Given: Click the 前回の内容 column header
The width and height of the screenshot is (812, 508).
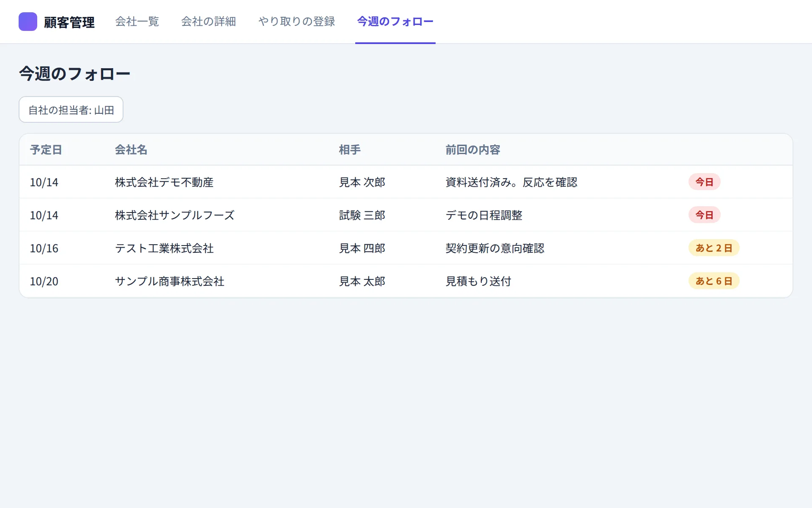Looking at the screenshot, I should [473, 150].
